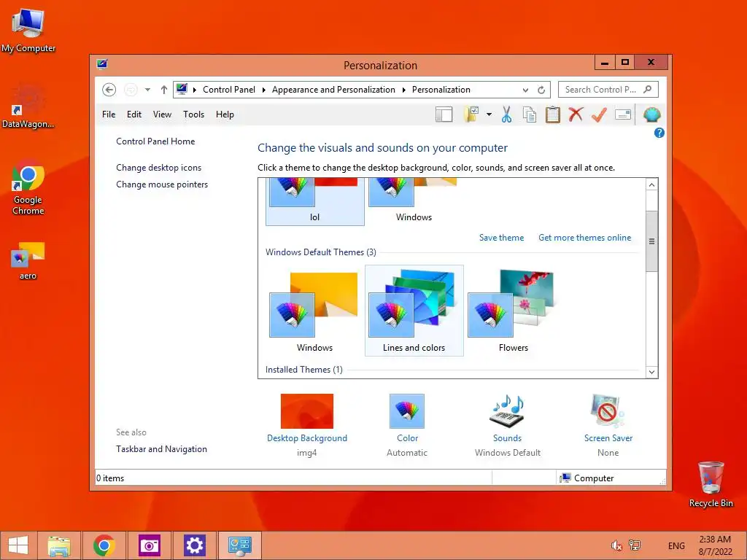Launch Google Chrome from the taskbar
Image resolution: width=747 pixels, height=560 pixels.
(104, 545)
